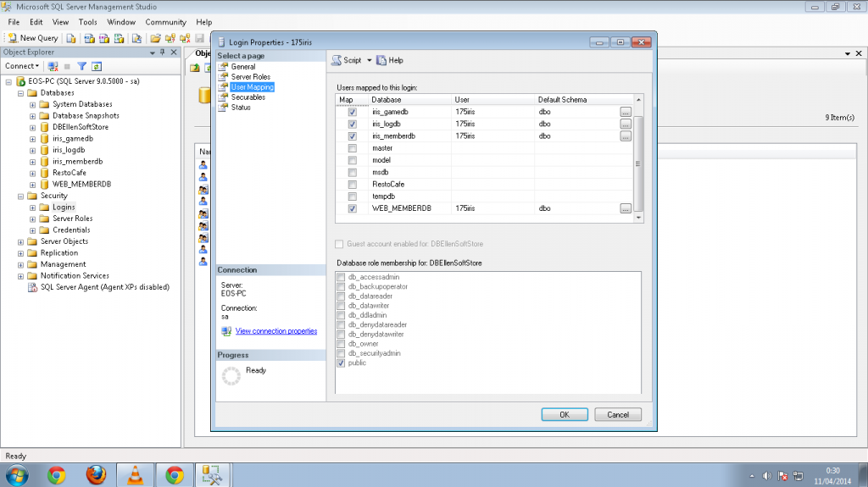This screenshot has height=487, width=868.
Task: Click the SQL Server Management Studio taskbar icon
Action: tap(211, 475)
